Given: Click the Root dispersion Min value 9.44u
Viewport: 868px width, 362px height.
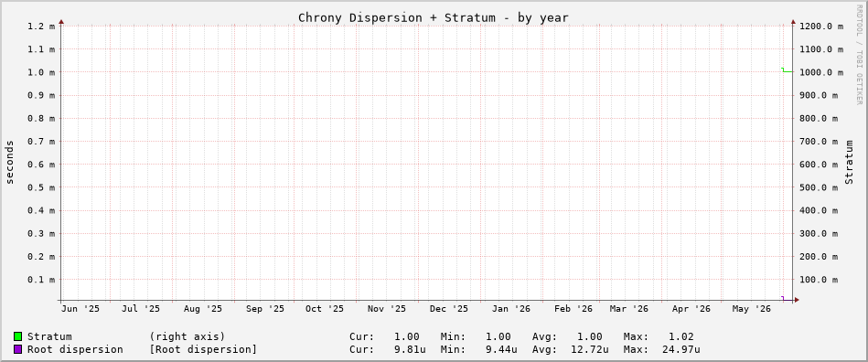Looking at the screenshot, I should (x=501, y=350).
